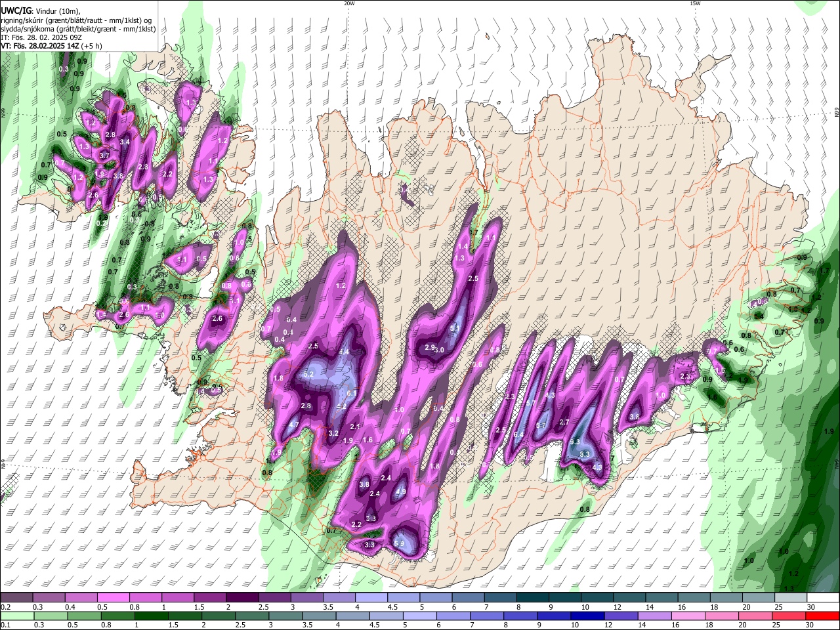This screenshot has width=840, height=630.
Task: Click the light violet 14 mm rain swatch
Action: [x=656, y=616]
